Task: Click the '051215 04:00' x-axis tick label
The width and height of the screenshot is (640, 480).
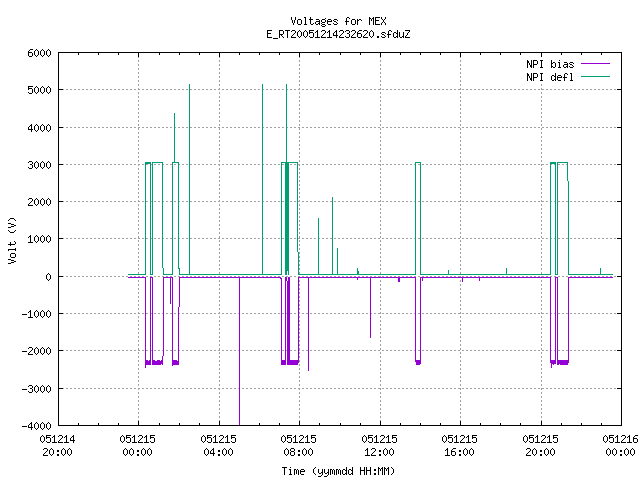Action: point(218,446)
